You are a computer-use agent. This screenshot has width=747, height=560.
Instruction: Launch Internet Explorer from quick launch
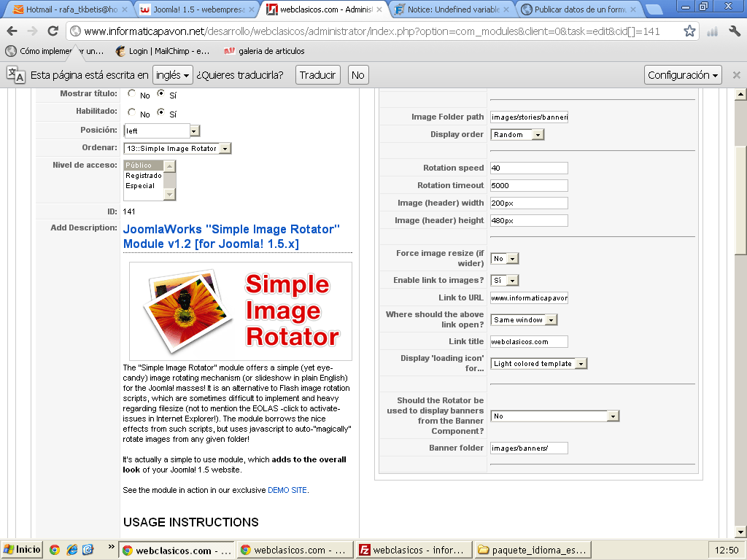pyautogui.click(x=72, y=550)
